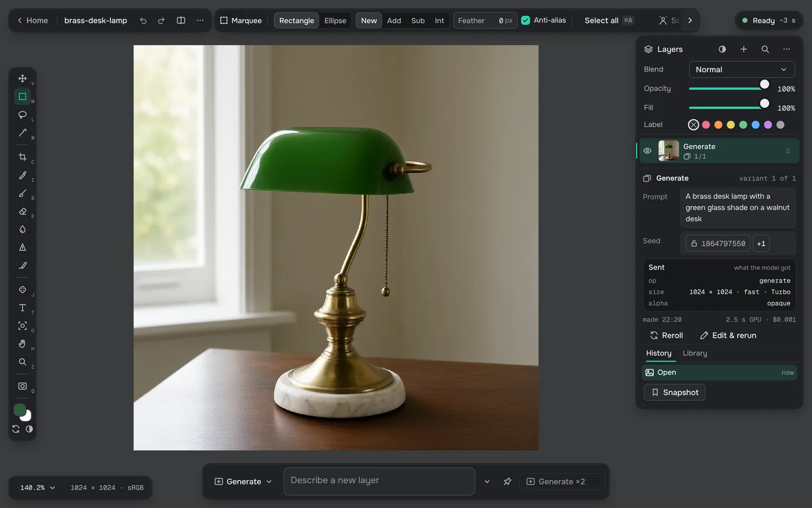Add a new layer with plus icon
Viewport: 812px width, 508px height.
pos(744,49)
